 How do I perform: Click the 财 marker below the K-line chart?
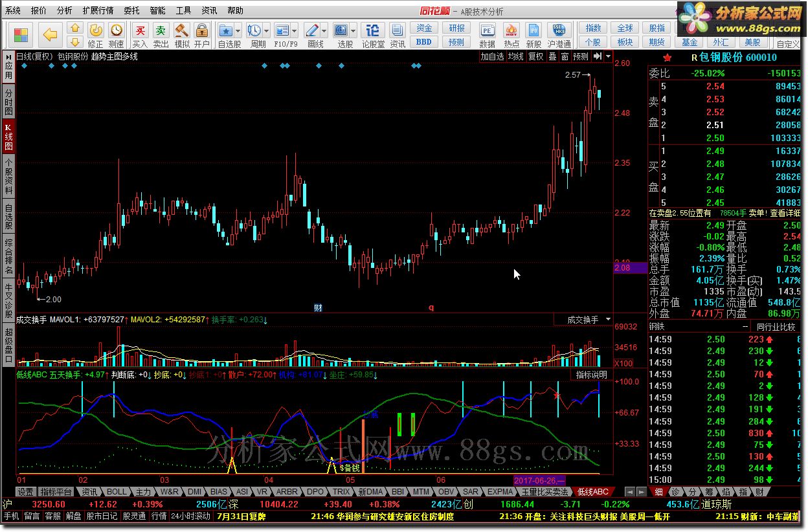(x=318, y=308)
